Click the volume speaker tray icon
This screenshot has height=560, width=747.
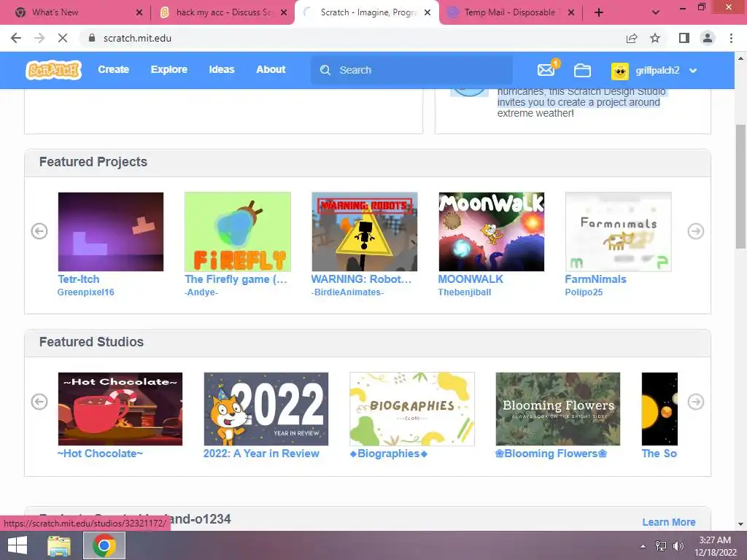pyautogui.click(x=678, y=546)
